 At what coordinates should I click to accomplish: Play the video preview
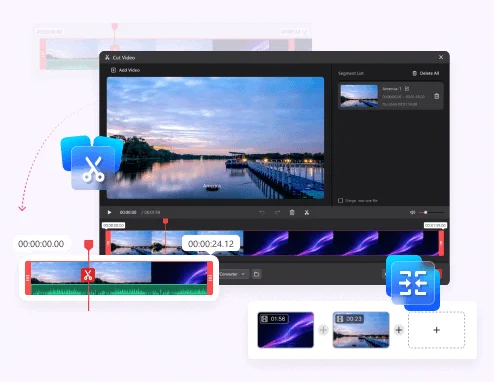[x=109, y=212]
